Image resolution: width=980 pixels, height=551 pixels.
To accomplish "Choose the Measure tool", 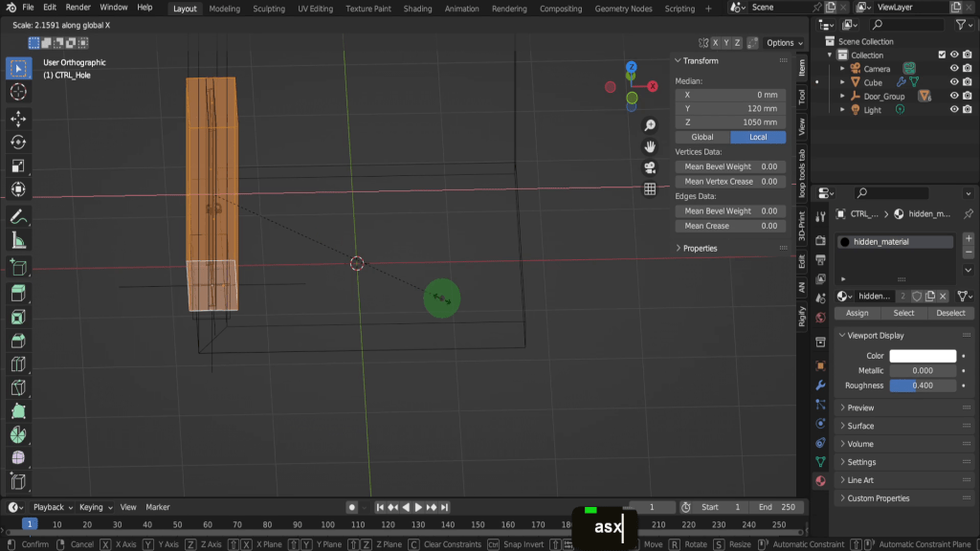I will pos(17,241).
